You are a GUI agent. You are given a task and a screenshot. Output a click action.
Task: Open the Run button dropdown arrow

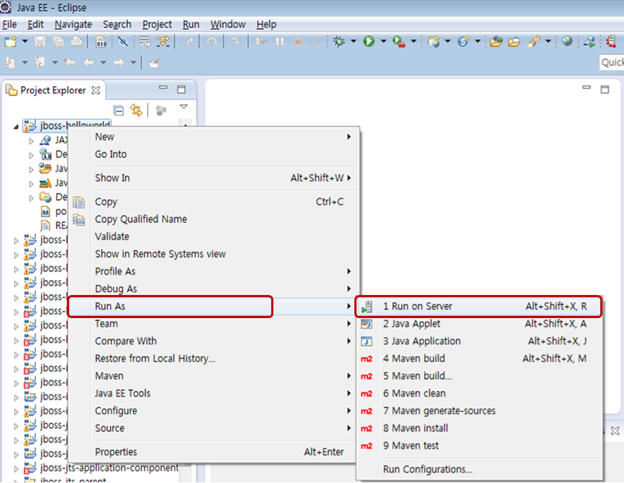[382, 42]
